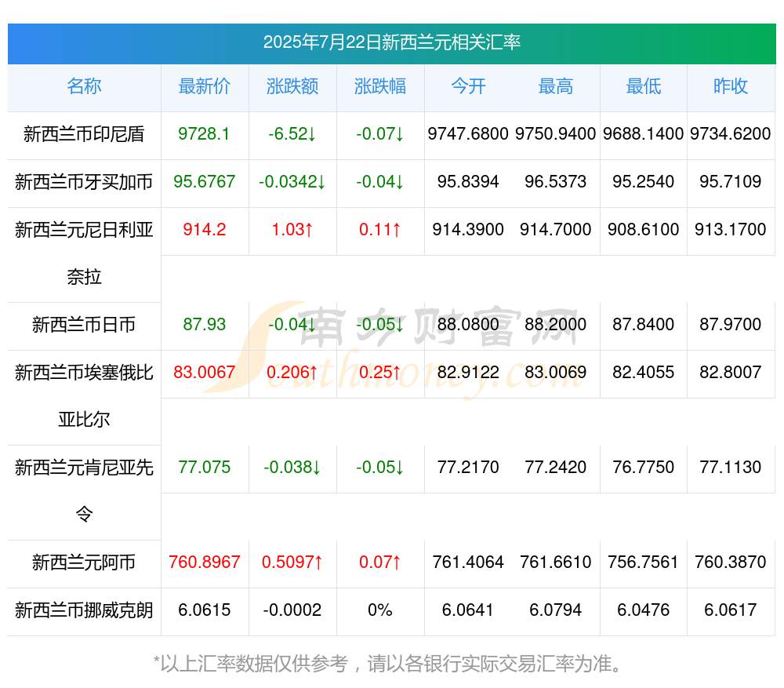Select latest price 83.0067
The image size is (784, 688).
[x=204, y=372]
